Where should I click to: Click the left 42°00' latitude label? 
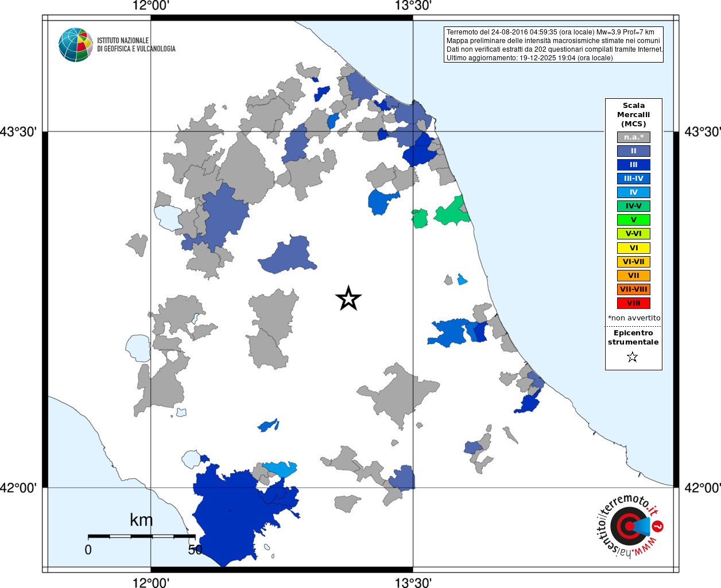[18, 488]
